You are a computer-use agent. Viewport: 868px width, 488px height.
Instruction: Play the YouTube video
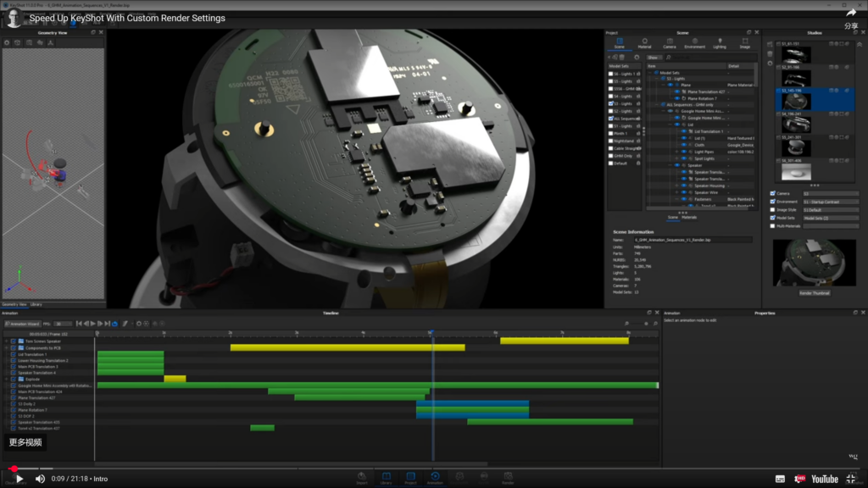[19, 479]
